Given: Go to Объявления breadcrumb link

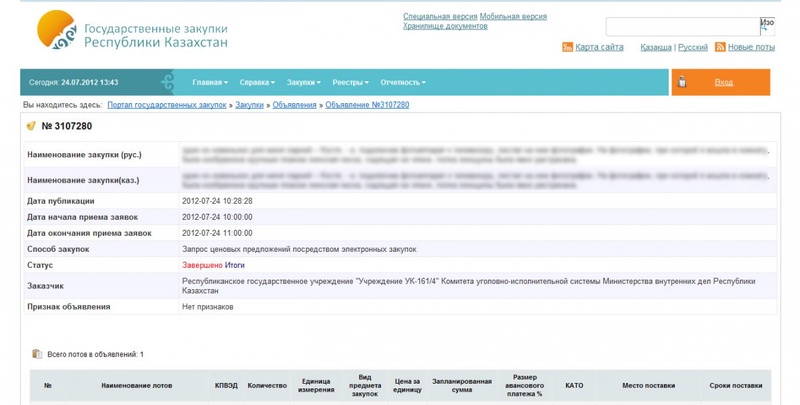Looking at the screenshot, I should pyautogui.click(x=294, y=105).
